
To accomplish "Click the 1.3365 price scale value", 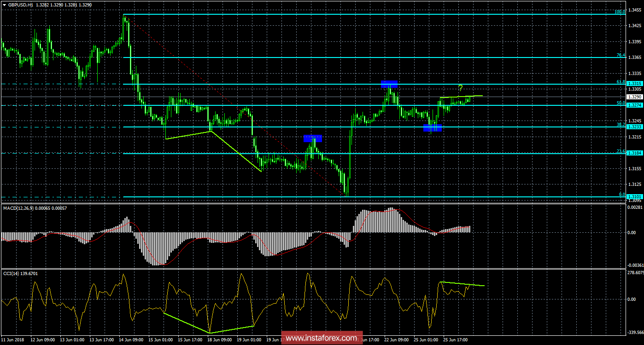I will click(634, 57).
